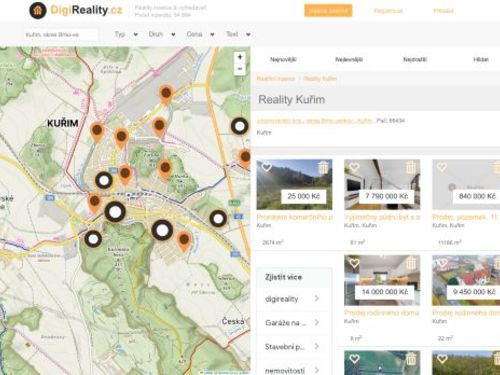Click the Reality Kuřim breadcrumb link
The image size is (500, 375).
pos(320,79)
